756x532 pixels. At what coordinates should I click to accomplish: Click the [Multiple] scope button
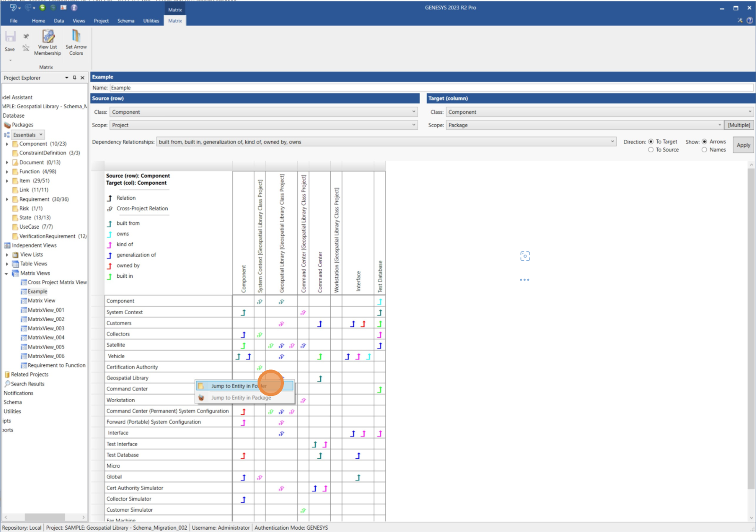tap(739, 125)
